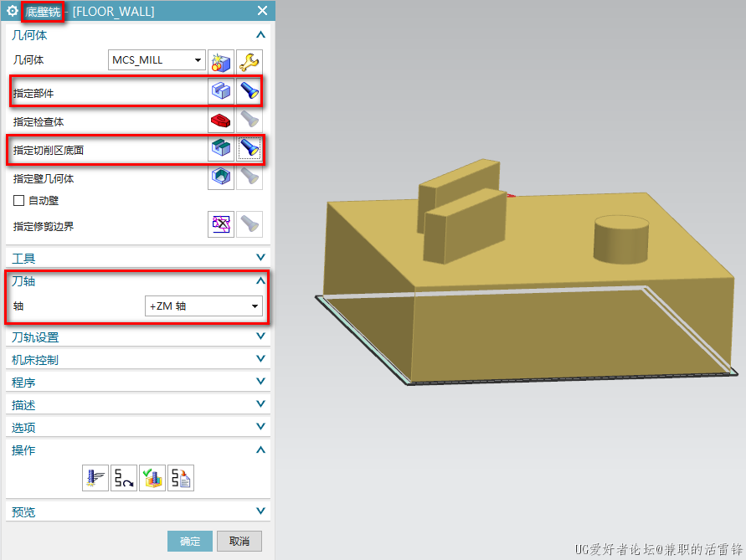Expand the 机床控制 section

pyautogui.click(x=260, y=359)
